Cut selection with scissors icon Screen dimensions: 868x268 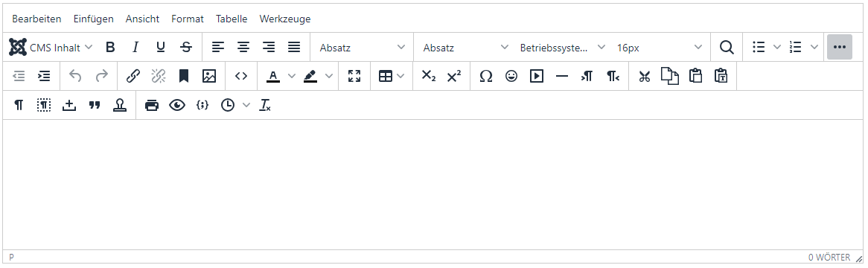644,77
